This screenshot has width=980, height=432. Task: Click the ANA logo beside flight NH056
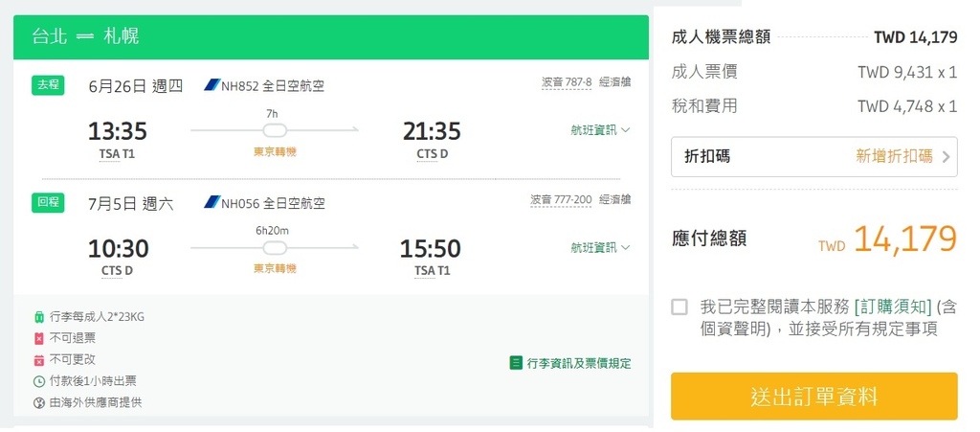point(212,203)
